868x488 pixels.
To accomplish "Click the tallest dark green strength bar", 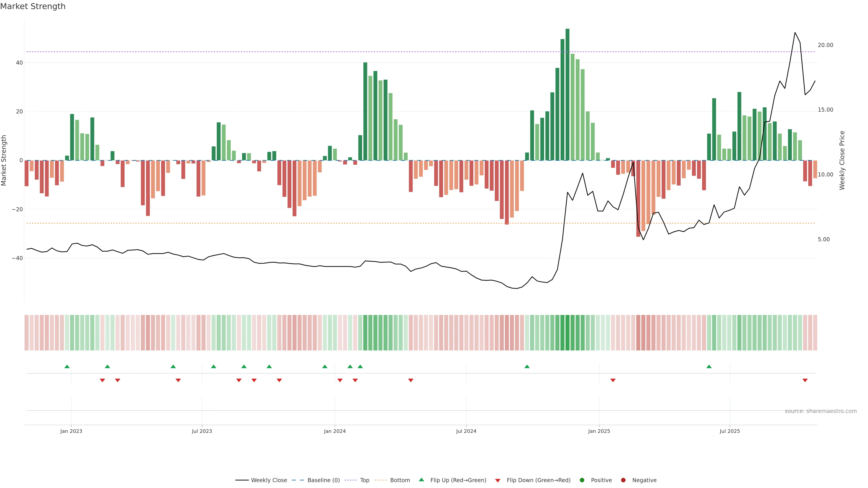I will [567, 94].
